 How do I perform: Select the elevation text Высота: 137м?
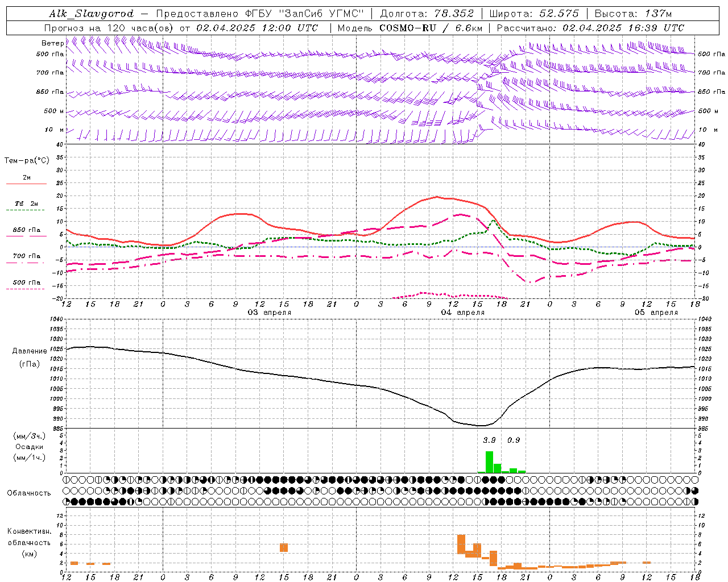tap(633, 14)
